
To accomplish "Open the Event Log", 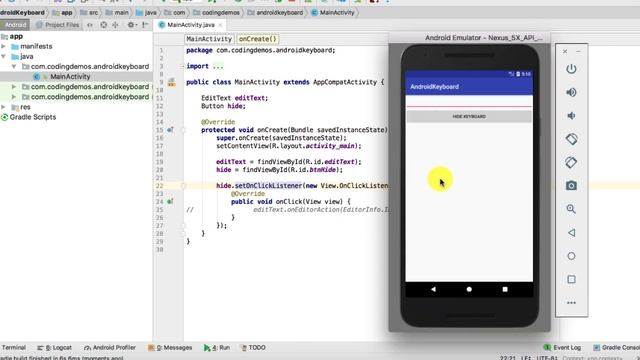I will tap(562, 348).
